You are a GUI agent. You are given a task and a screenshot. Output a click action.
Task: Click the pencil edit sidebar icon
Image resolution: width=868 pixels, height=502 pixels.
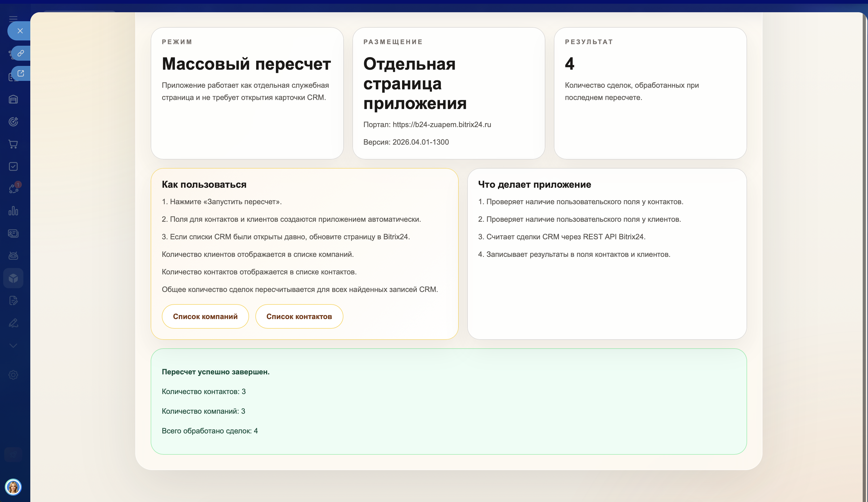13,323
